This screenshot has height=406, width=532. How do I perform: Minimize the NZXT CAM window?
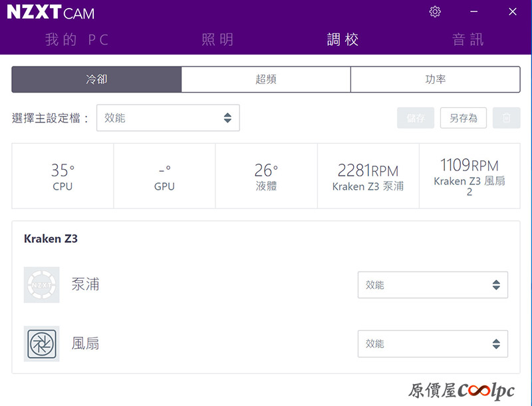474,11
